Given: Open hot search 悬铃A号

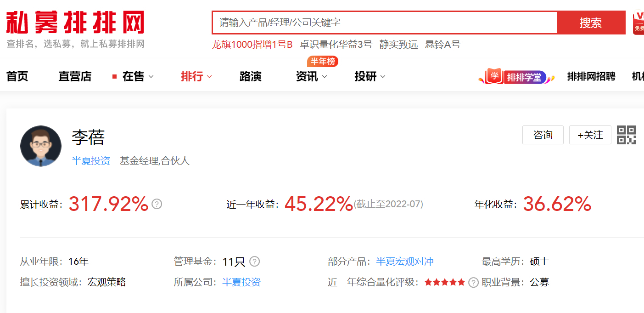Looking at the screenshot, I should tap(442, 45).
